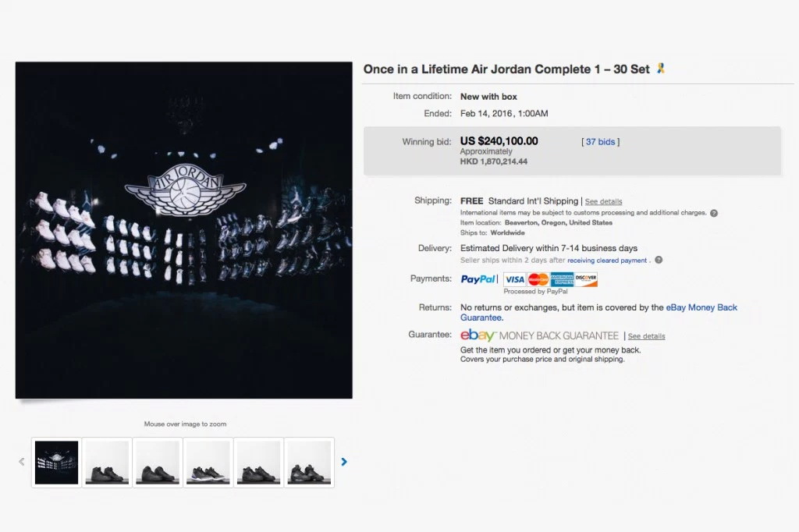
Task: Click the location 'Beaverton, Oregon, United States'
Action: 559,222
